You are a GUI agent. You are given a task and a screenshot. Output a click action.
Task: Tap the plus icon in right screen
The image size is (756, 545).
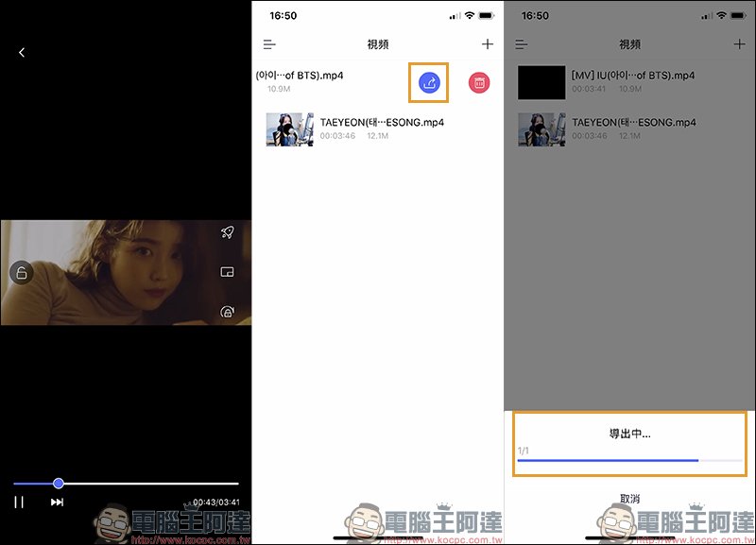point(739,44)
